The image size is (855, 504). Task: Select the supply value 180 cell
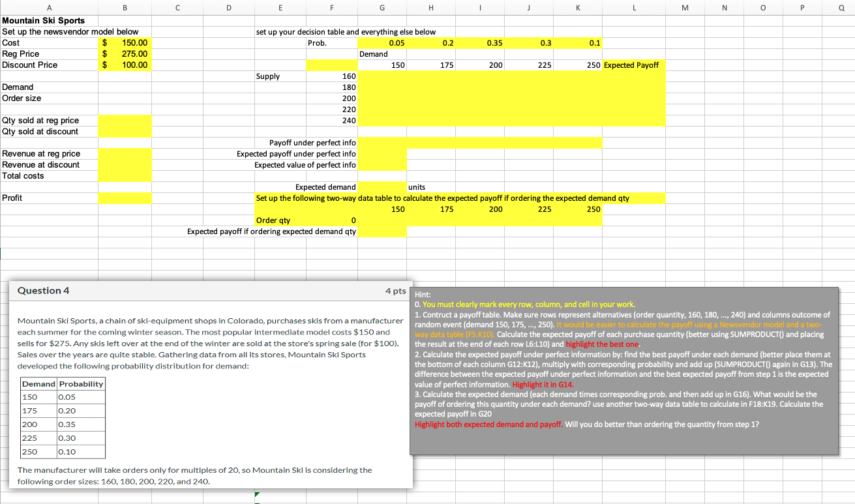point(331,87)
